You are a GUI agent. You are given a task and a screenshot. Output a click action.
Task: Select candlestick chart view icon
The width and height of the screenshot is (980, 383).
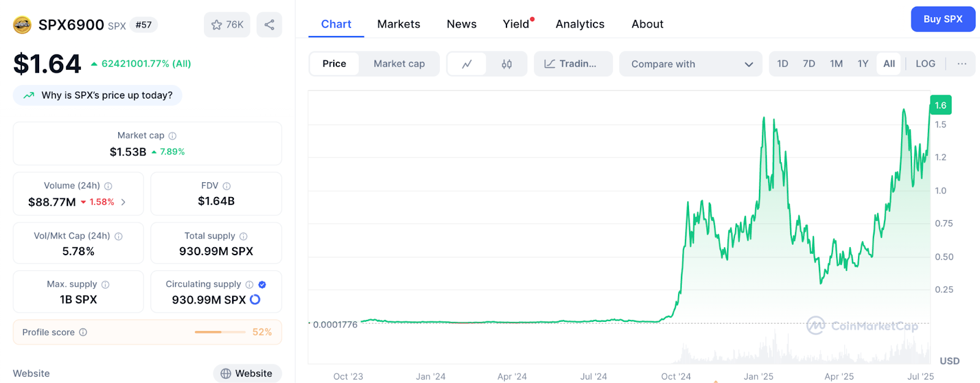pyautogui.click(x=507, y=64)
